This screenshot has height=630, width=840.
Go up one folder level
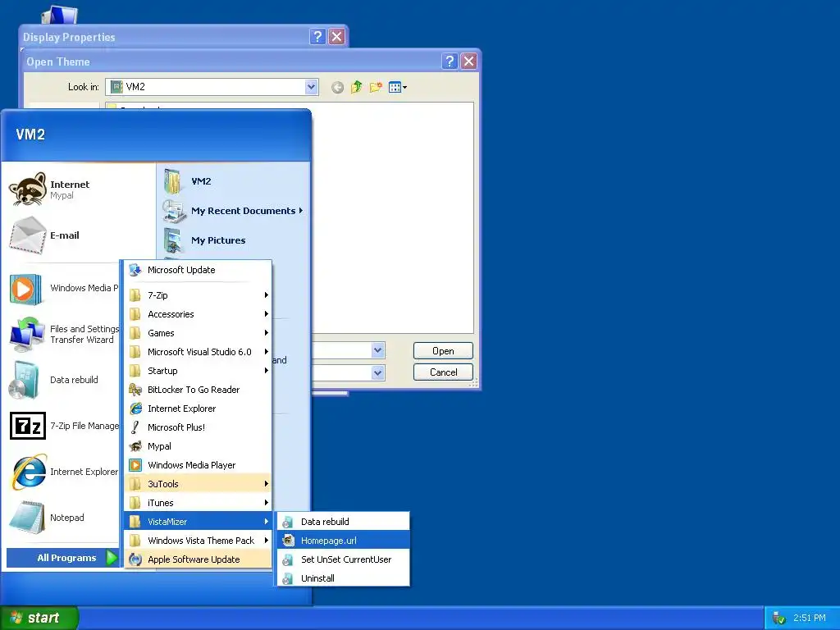(356, 87)
